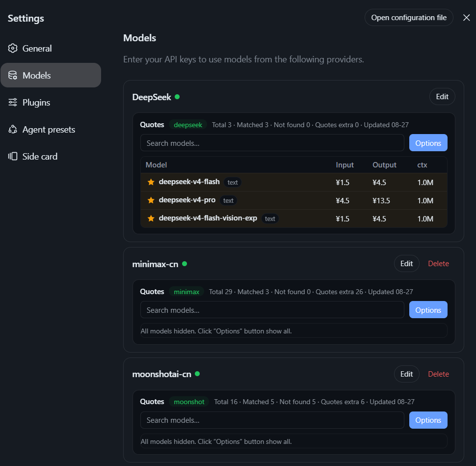Click text badge beside deepseek-v4-flash
Image resolution: width=476 pixels, height=466 pixels.
coord(233,182)
